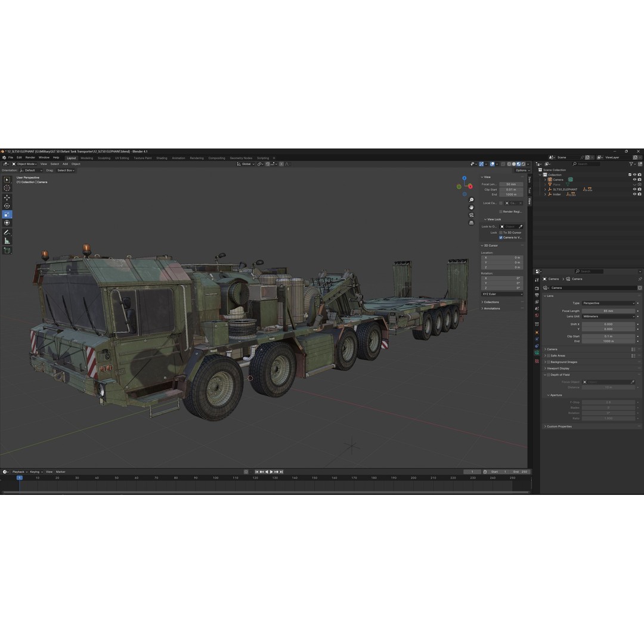Click the proportional editing icon in the header
The width and height of the screenshot is (644, 644).
pos(492,164)
